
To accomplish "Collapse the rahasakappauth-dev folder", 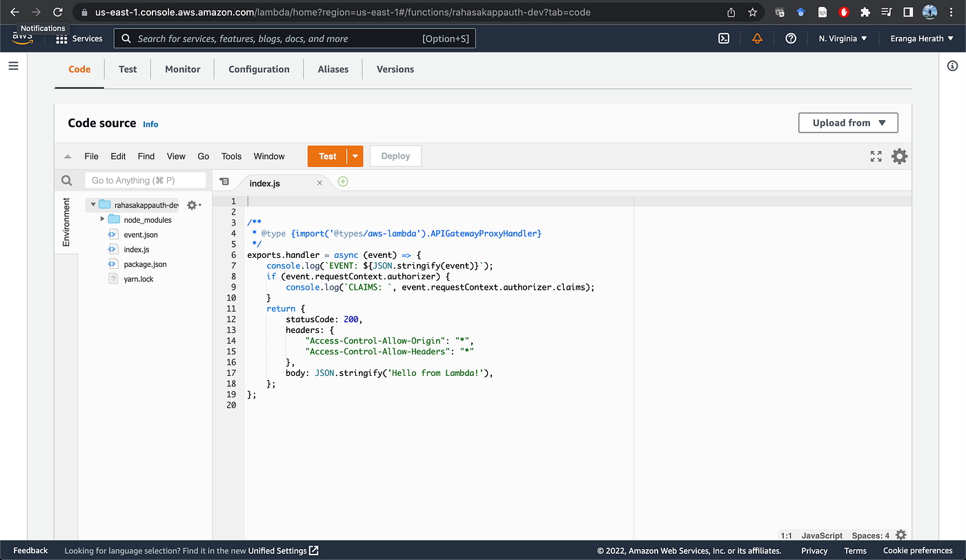I will [x=93, y=205].
